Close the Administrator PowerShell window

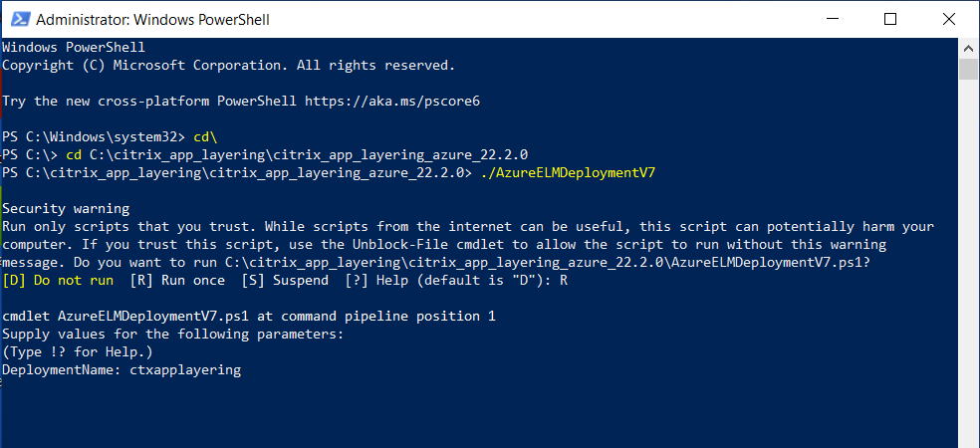tap(937, 19)
